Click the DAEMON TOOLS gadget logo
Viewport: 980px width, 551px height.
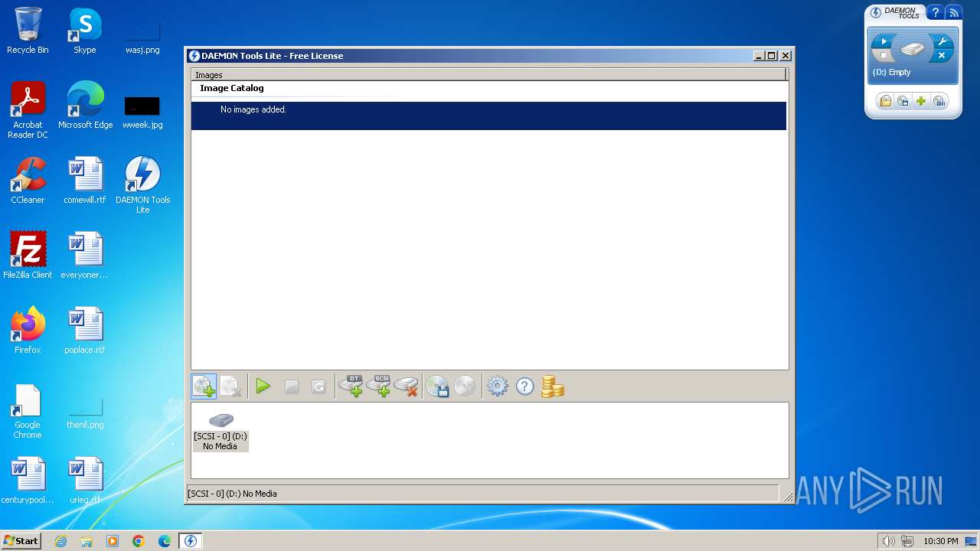[x=896, y=12]
